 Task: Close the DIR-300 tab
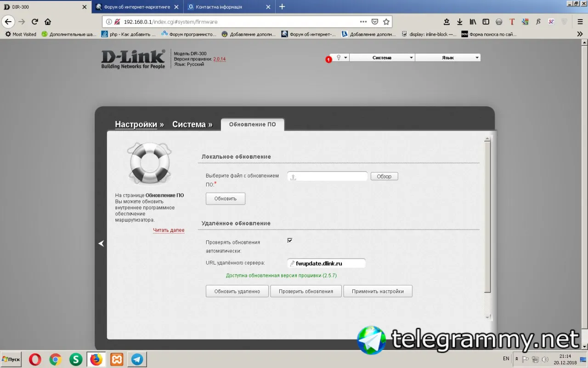coord(85,7)
